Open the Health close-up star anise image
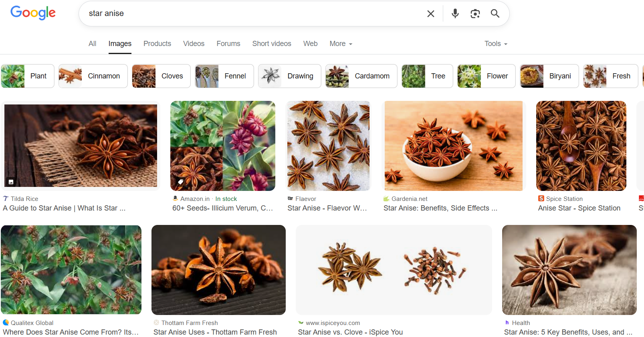Image resolution: width=644 pixels, height=337 pixels. (x=569, y=270)
